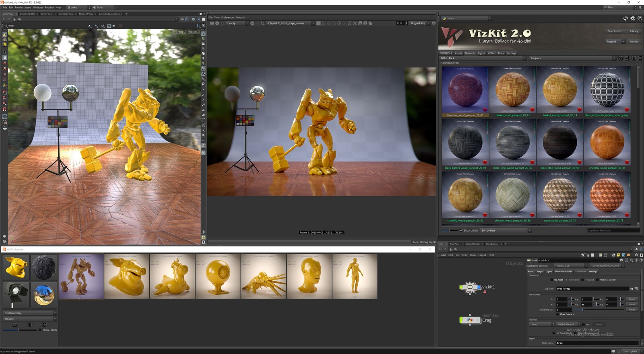Open the Redshift menu in main menu bar

pos(49,7)
